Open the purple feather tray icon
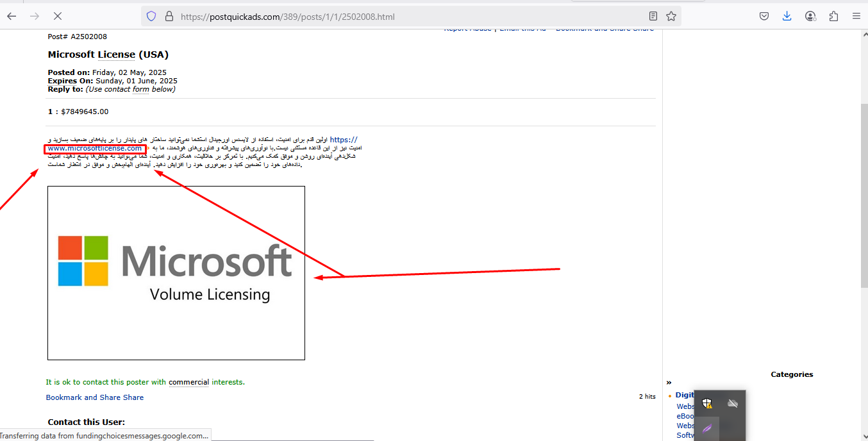The width and height of the screenshot is (868, 441). (707, 428)
